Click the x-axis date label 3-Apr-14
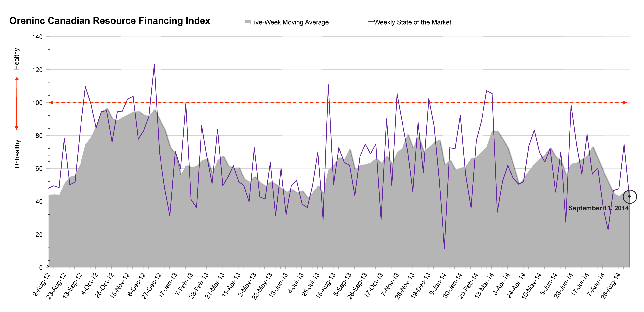 (x=501, y=284)
